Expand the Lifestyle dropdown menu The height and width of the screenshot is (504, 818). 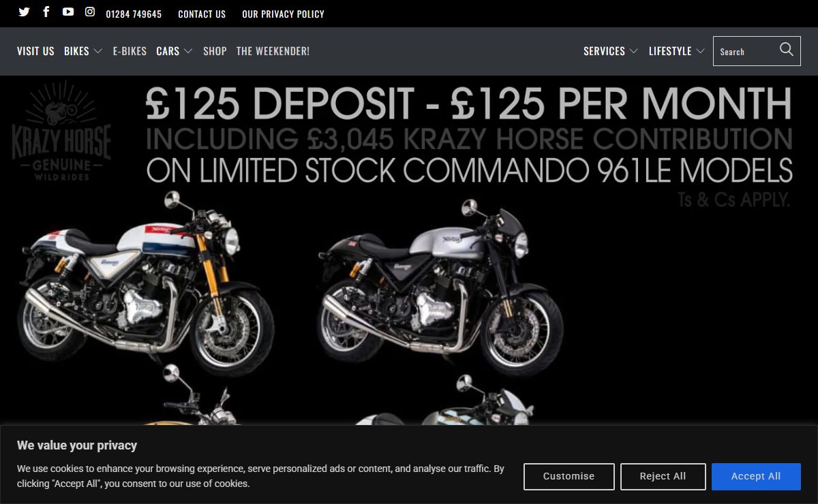[x=677, y=51]
